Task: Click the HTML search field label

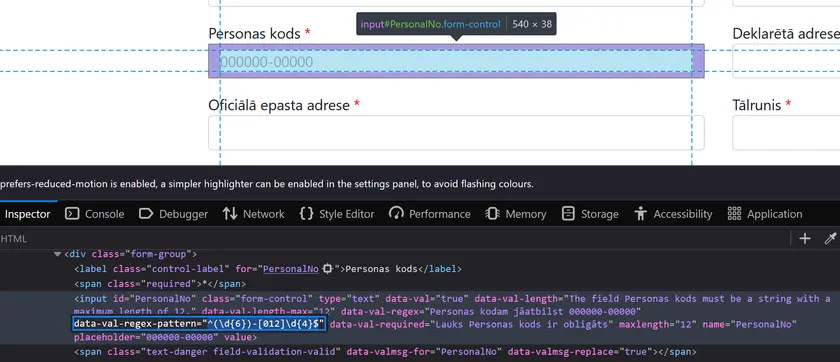Action: (x=13, y=239)
